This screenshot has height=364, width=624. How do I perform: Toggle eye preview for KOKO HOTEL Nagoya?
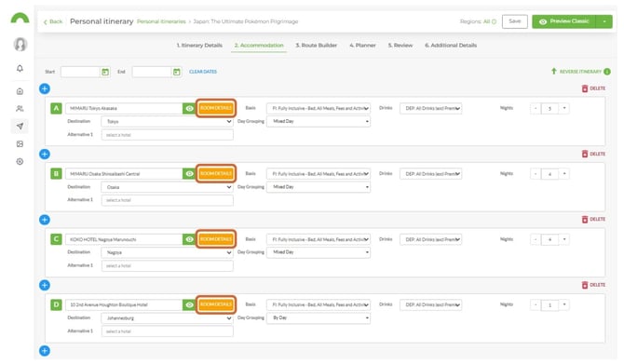coord(189,239)
